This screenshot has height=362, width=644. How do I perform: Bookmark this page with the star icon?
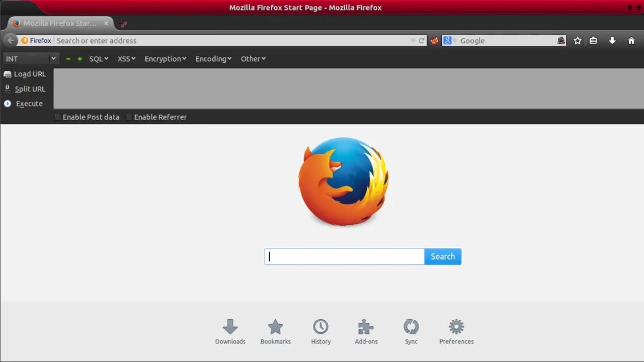click(x=578, y=41)
